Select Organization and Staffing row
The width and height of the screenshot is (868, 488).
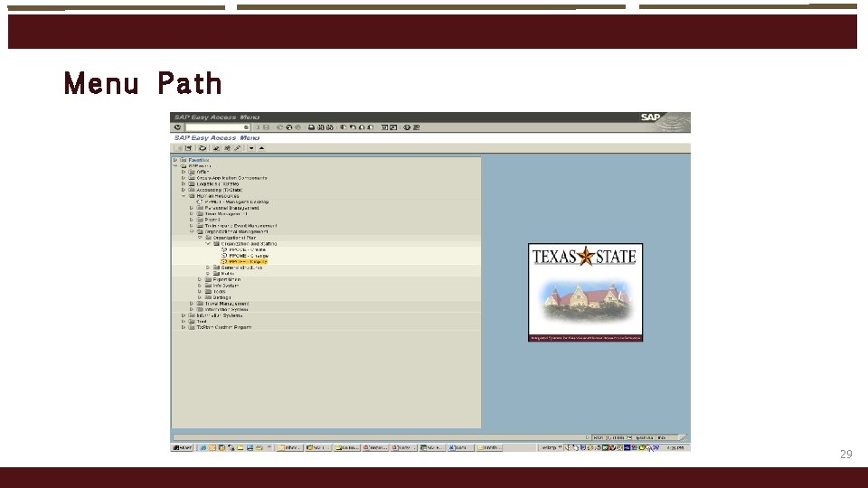click(249, 243)
